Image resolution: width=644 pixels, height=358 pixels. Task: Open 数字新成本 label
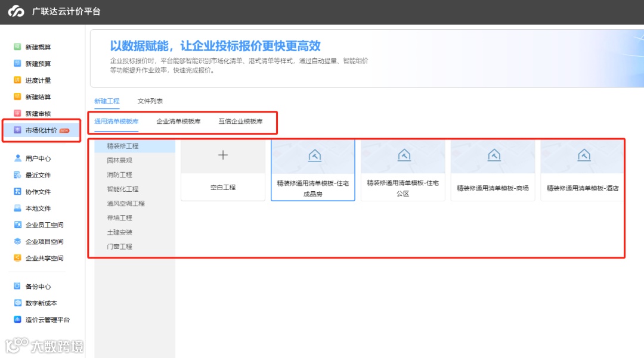point(41,303)
